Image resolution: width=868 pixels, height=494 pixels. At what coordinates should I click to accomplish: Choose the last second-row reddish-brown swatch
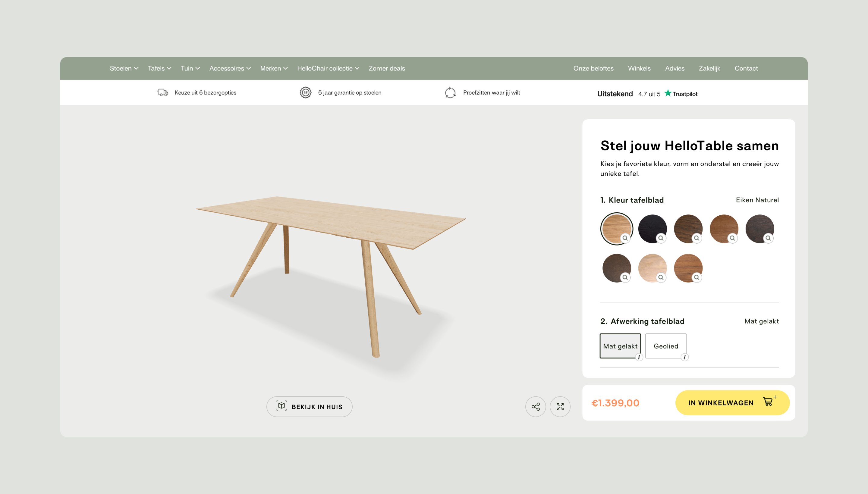pos(688,268)
